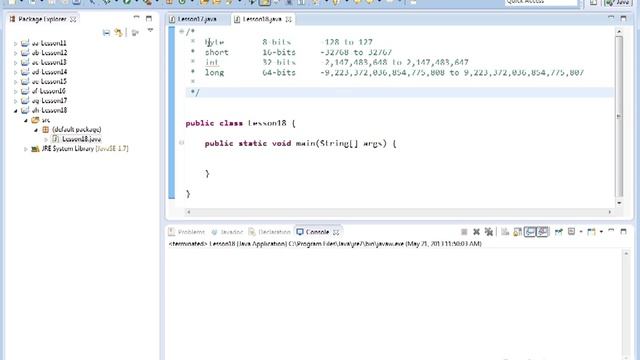
Task: Expand the Lesson11 project
Action: (16, 43)
